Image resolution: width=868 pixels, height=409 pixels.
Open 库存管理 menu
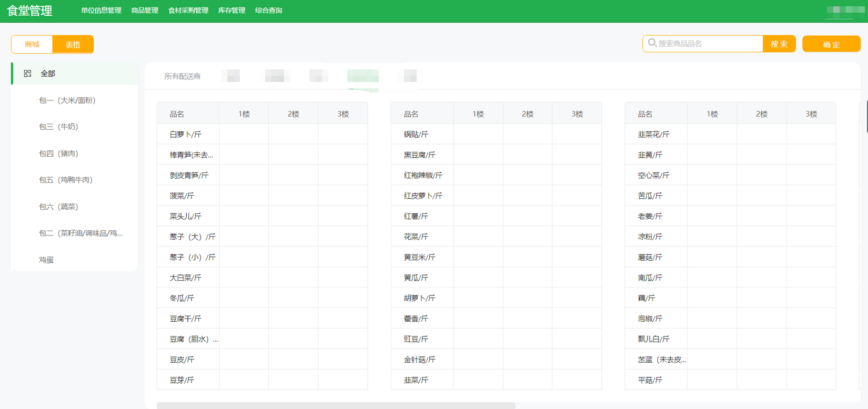(x=231, y=11)
